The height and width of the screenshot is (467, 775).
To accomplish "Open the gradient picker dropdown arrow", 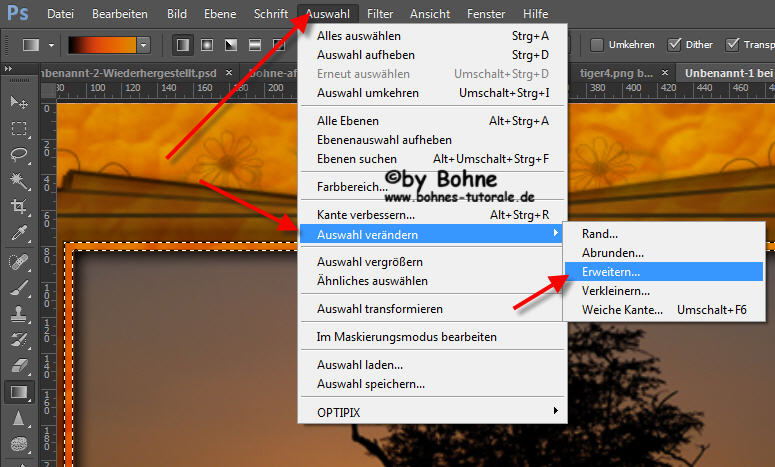I will pyautogui.click(x=143, y=45).
